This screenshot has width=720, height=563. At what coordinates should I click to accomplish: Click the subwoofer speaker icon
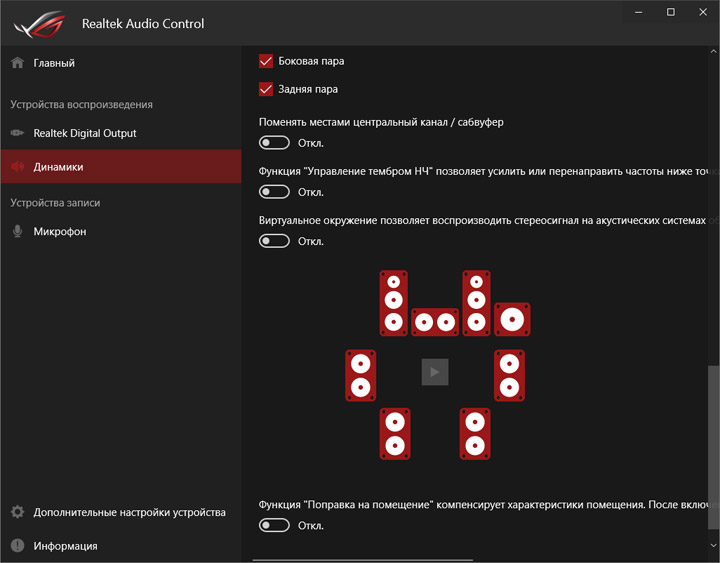tap(512, 320)
